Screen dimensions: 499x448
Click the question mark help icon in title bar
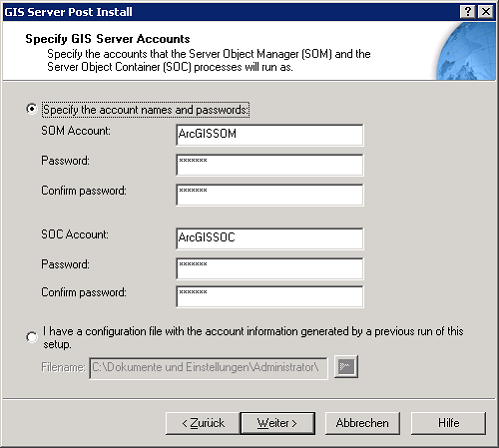coord(468,12)
